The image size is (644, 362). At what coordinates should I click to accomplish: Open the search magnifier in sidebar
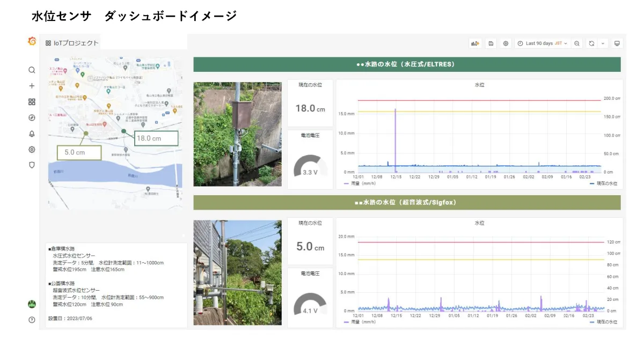coord(32,70)
